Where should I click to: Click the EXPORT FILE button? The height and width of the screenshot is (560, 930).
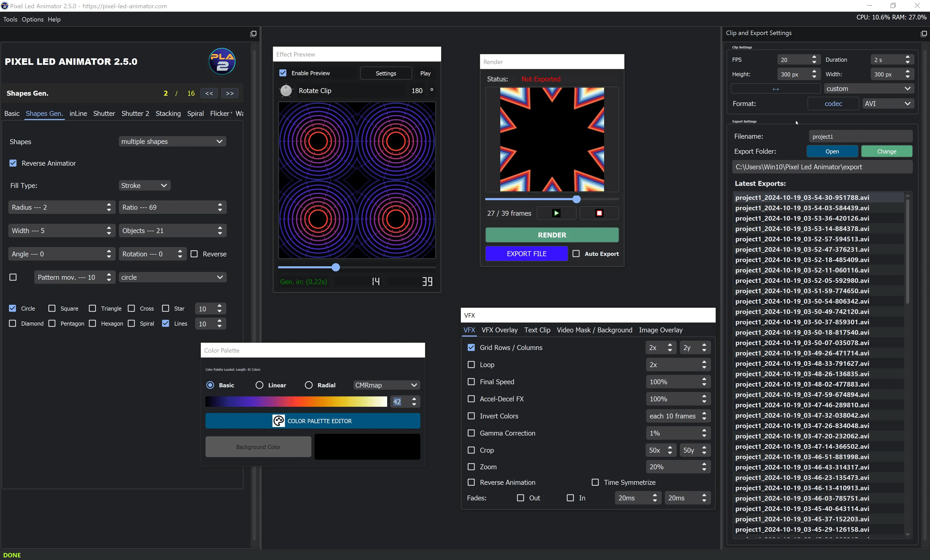[x=526, y=254]
